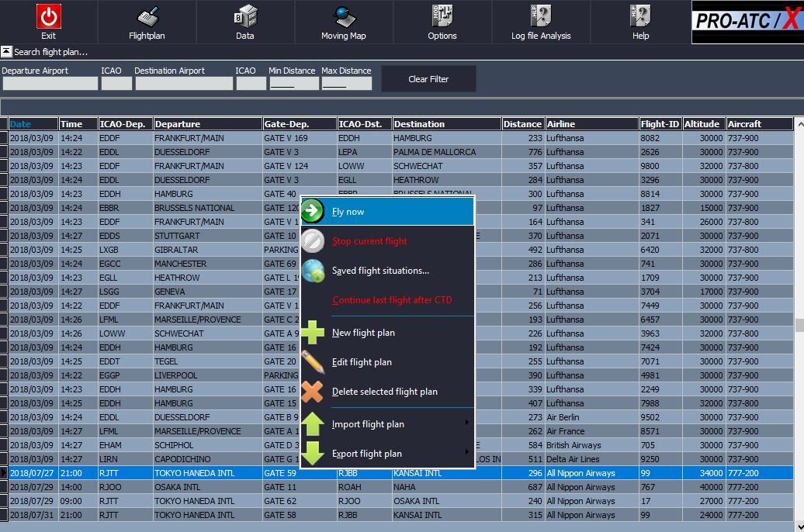Image resolution: width=804 pixels, height=532 pixels.
Task: Click the Max Distance input field
Action: click(x=347, y=84)
